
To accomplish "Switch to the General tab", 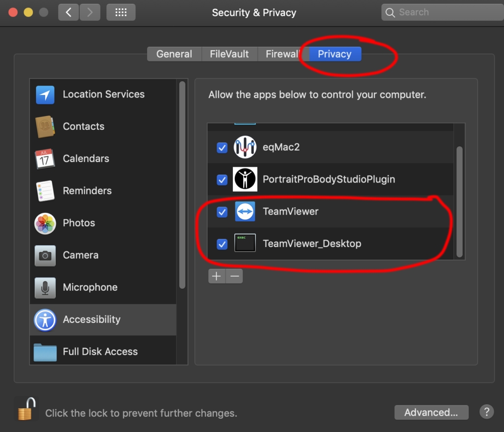I will 174,54.
